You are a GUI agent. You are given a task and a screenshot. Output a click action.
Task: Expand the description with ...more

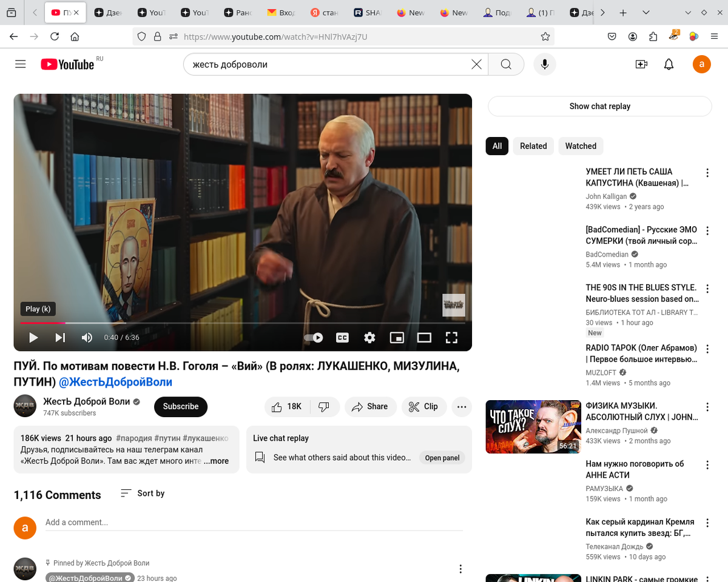tap(216, 461)
